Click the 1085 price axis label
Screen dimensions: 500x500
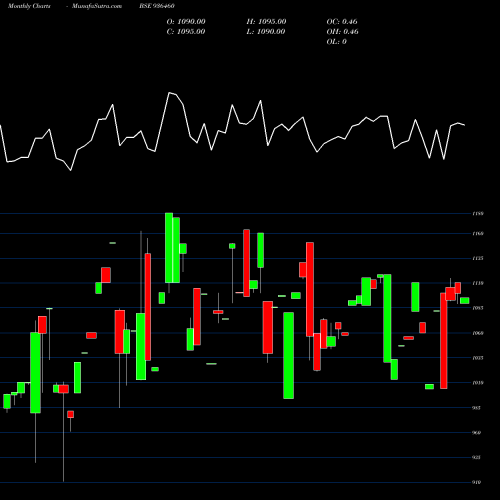[478, 308]
